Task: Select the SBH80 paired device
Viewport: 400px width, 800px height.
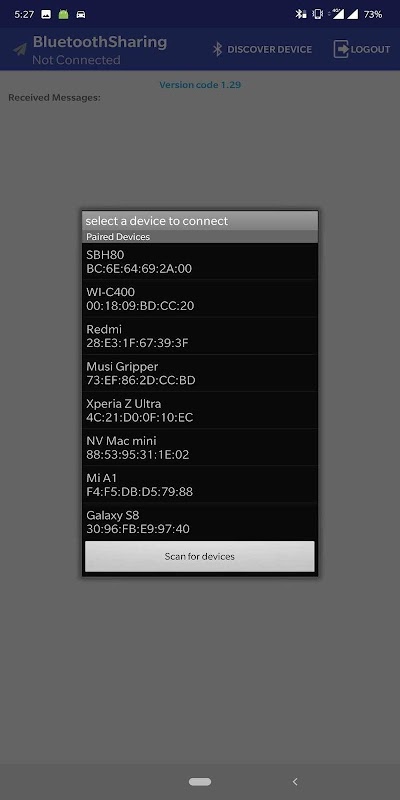Action: [200, 261]
